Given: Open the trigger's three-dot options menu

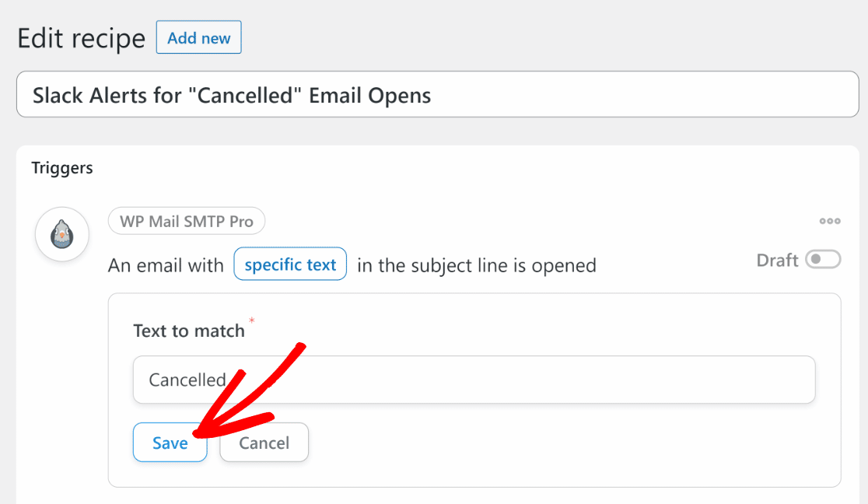Looking at the screenshot, I should click(x=830, y=221).
